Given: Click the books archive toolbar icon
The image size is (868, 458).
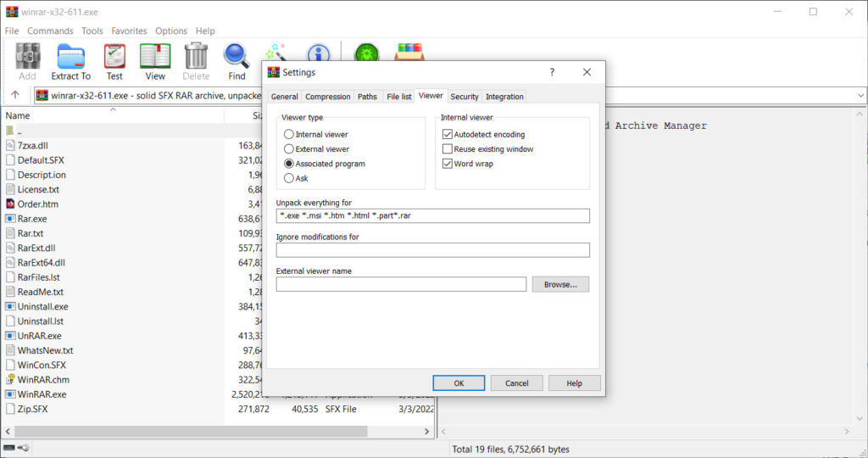Looking at the screenshot, I should (409, 52).
